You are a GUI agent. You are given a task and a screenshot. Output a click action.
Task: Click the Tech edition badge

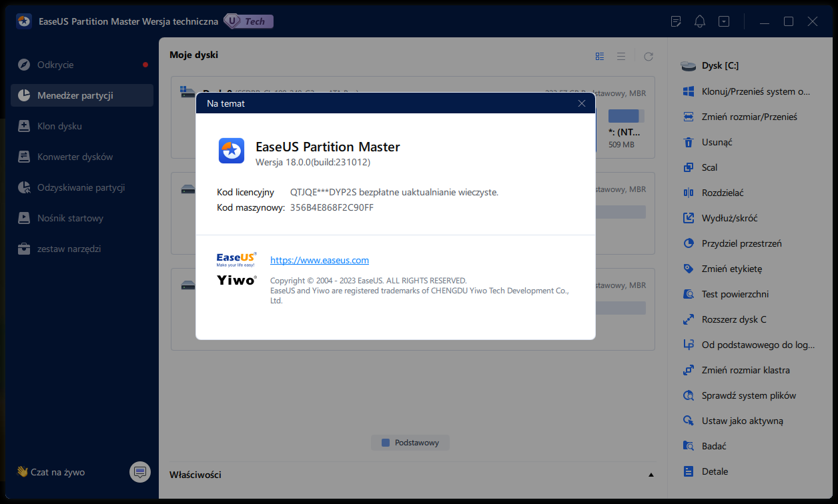[x=248, y=21]
